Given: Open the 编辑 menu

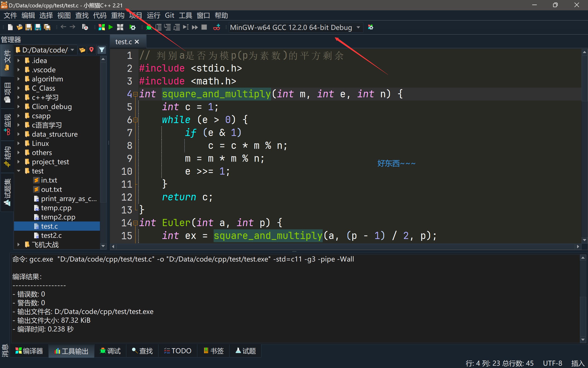Looking at the screenshot, I should [28, 15].
